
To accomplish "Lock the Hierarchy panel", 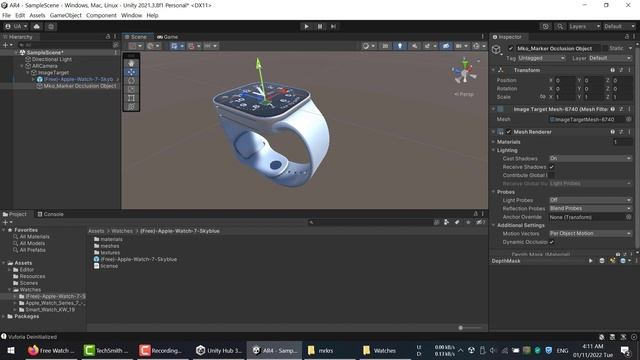I will click(108, 37).
